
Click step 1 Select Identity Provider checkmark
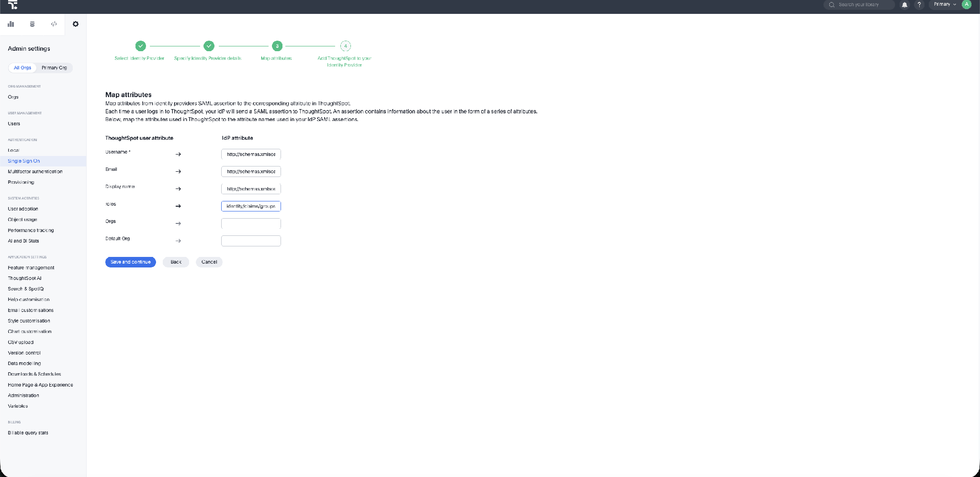click(x=140, y=46)
